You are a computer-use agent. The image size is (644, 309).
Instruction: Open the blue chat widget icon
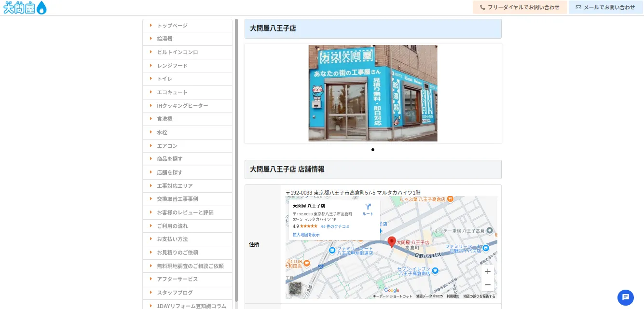coord(626,297)
